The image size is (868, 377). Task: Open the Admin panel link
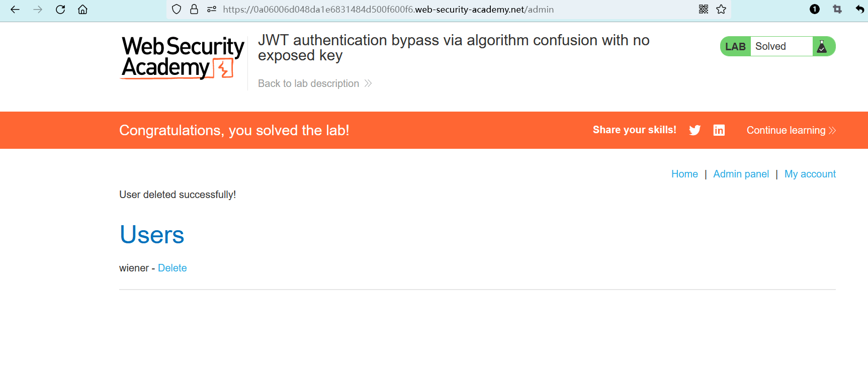click(741, 174)
